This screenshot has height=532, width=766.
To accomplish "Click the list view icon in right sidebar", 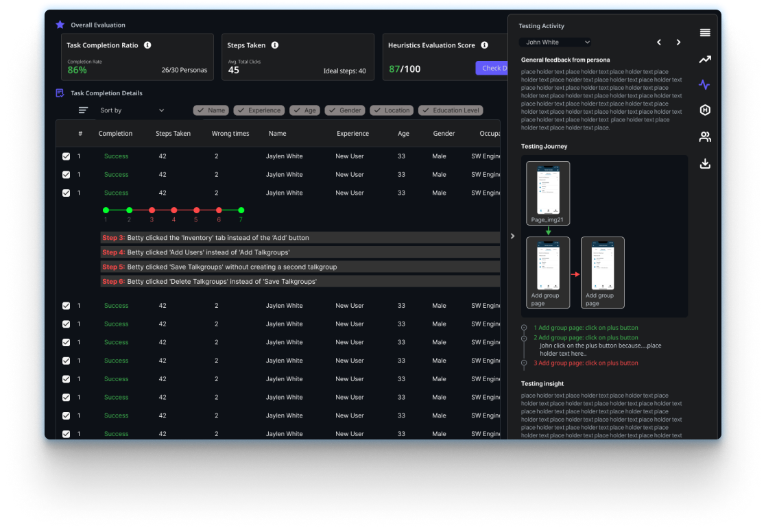I will [705, 33].
